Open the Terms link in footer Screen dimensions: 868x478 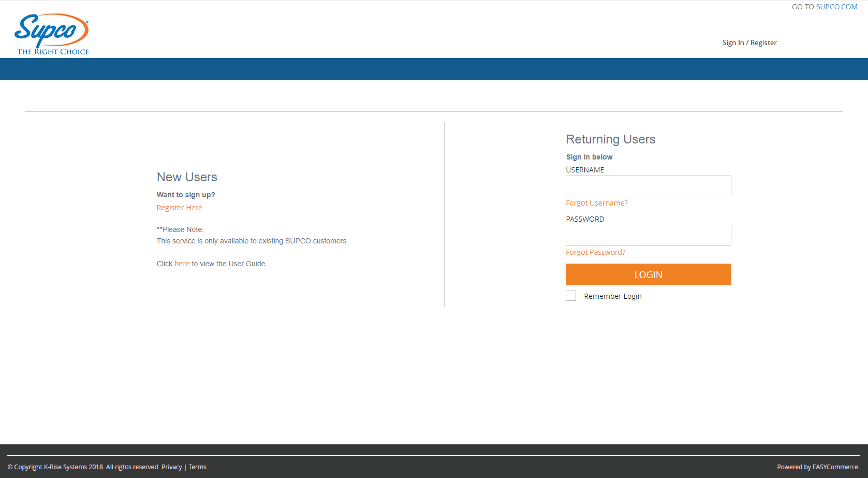click(197, 467)
